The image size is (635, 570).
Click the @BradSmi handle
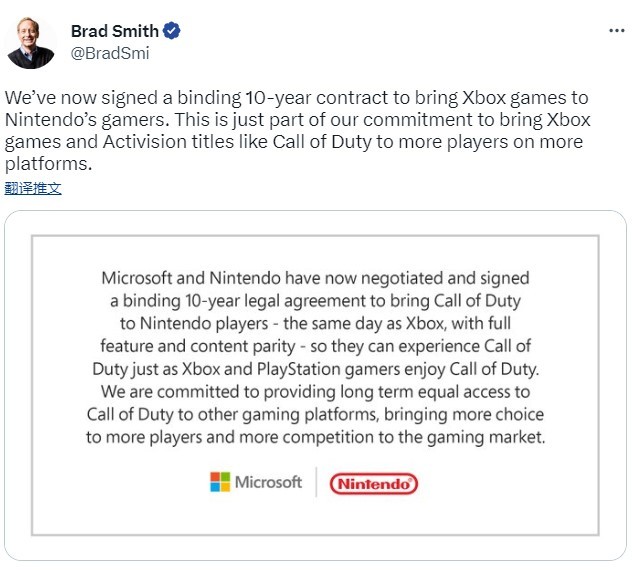point(109,53)
